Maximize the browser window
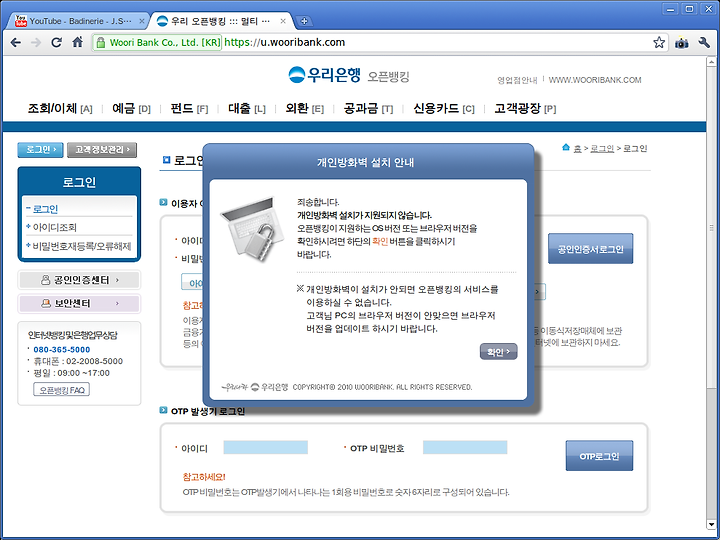Screen dimensions: 720x540 [690, 9]
